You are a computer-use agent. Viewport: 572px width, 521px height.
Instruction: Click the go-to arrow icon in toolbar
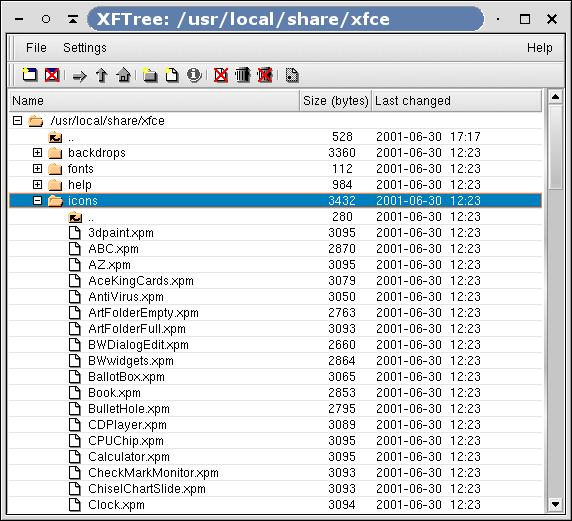tap(80, 76)
